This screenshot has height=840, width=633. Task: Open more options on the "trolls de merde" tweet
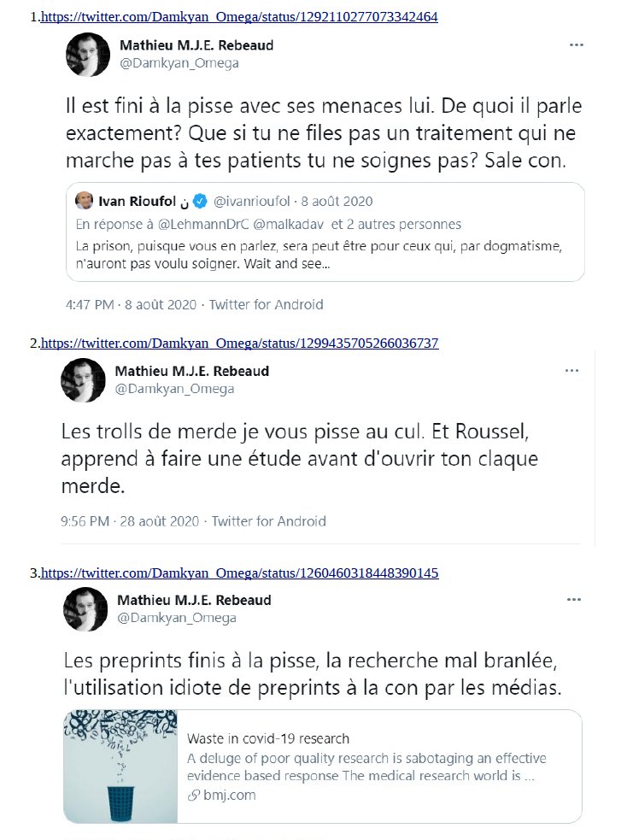point(571,371)
